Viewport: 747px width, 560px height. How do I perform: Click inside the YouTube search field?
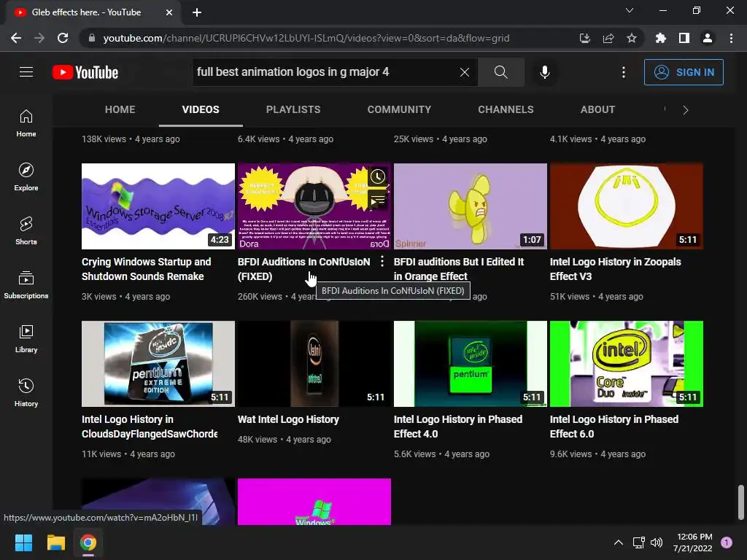(x=324, y=72)
